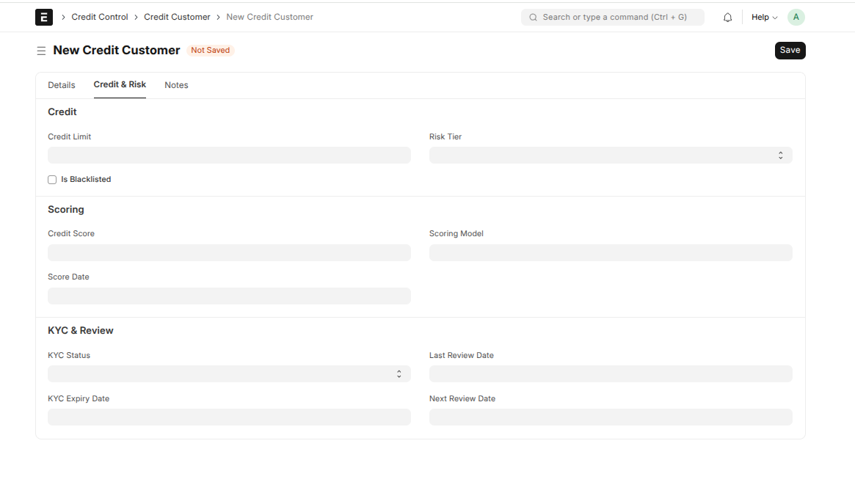
Task: Focus the Credit Score field
Action: 229,253
